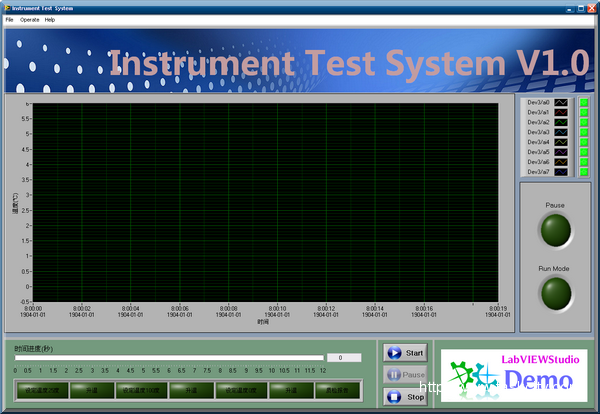Click the round Pause indicator light
600x414 pixels.
[556, 230]
